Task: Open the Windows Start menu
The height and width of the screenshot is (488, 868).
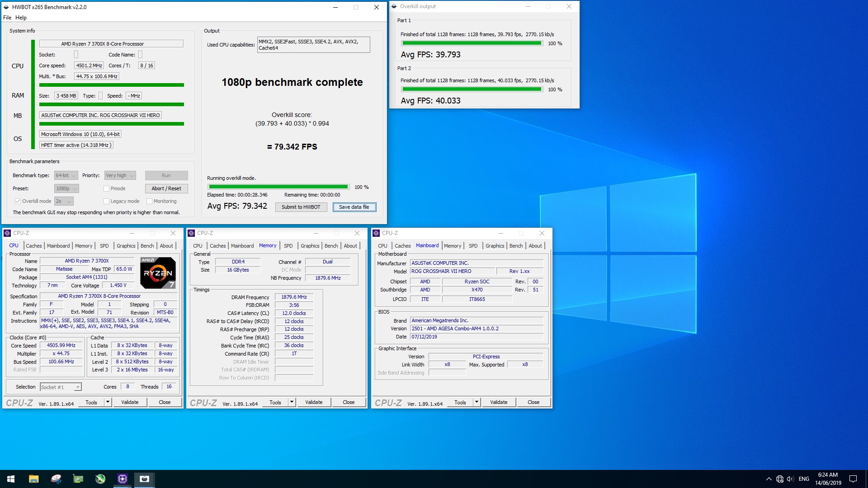Action: click(11, 479)
